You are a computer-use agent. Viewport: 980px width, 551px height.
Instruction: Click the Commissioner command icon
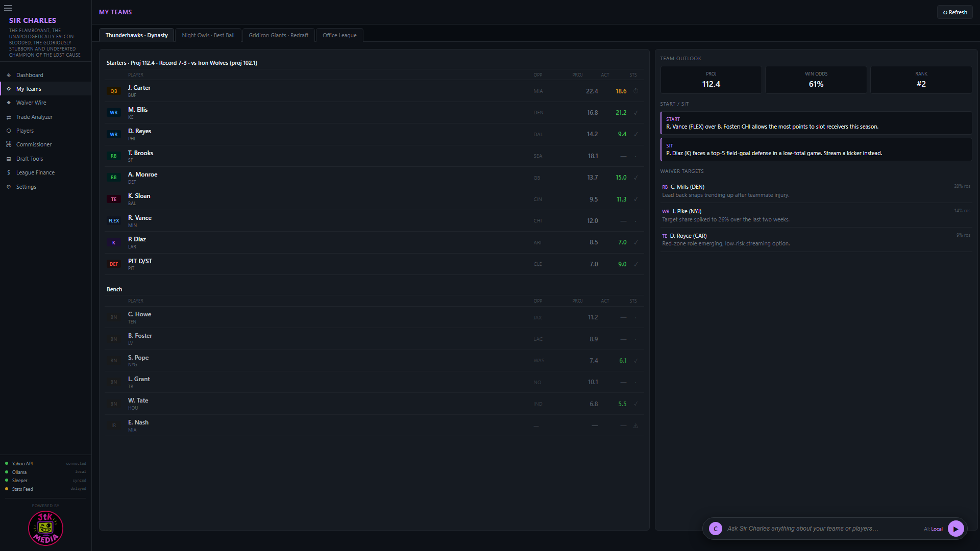tap(9, 144)
